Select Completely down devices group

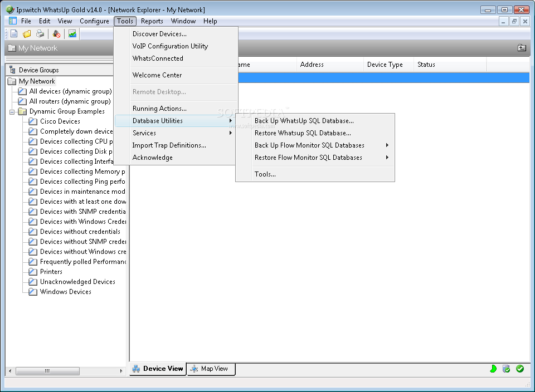(76, 131)
